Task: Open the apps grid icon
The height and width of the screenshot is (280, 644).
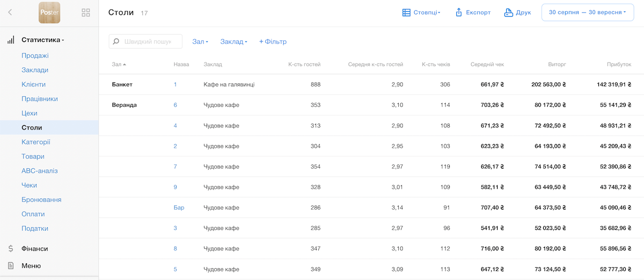Action: (x=85, y=12)
